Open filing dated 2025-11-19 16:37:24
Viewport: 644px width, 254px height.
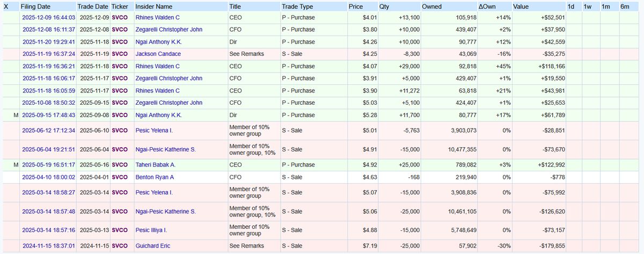pyautogui.click(x=48, y=54)
